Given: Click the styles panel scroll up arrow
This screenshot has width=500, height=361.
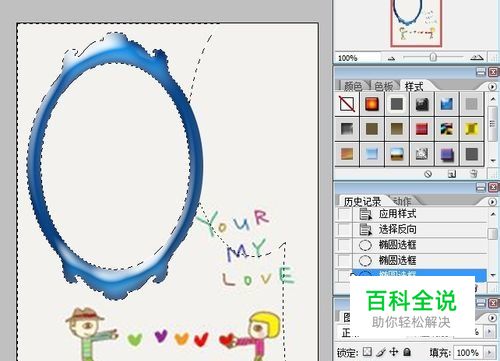Looking at the screenshot, I should [x=493, y=99].
